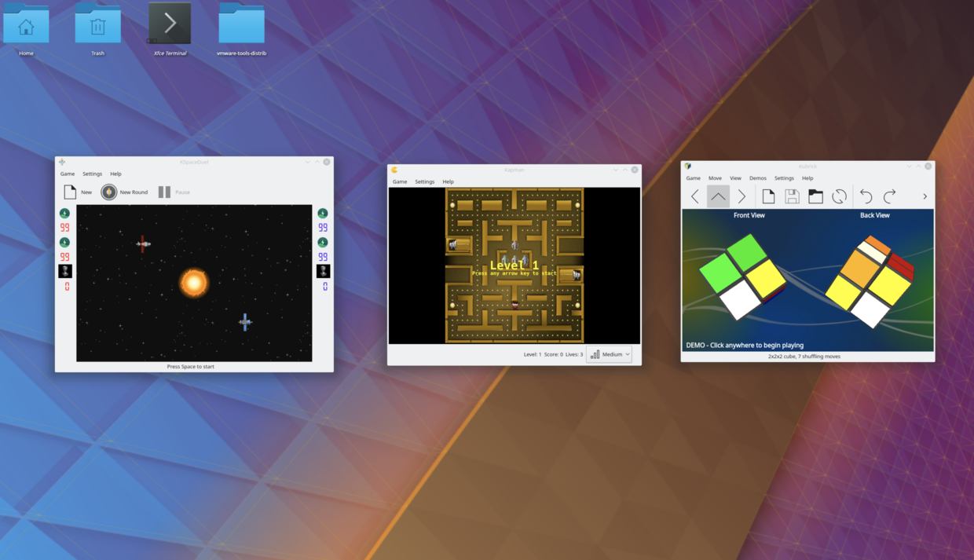Open the Settings menu in Kapman

tap(424, 181)
